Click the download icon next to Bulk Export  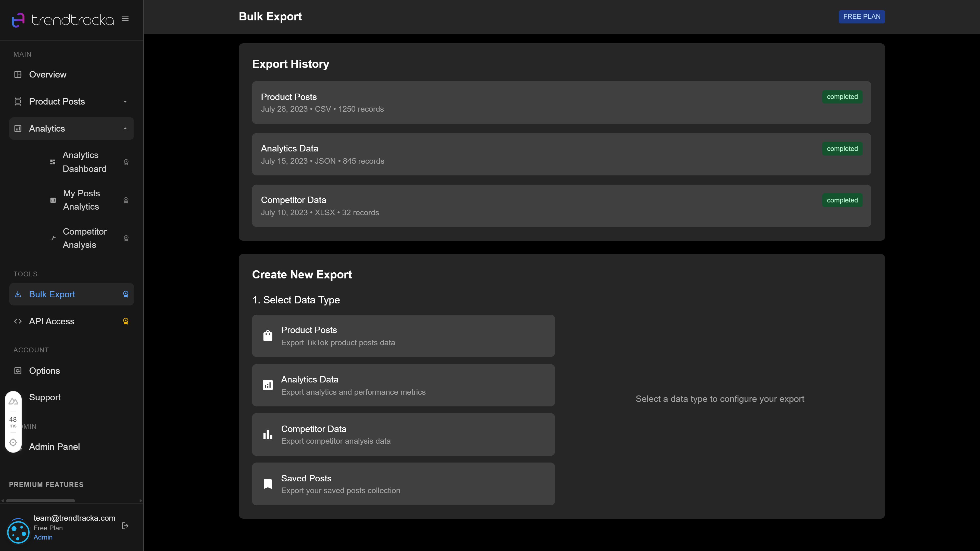click(x=18, y=294)
